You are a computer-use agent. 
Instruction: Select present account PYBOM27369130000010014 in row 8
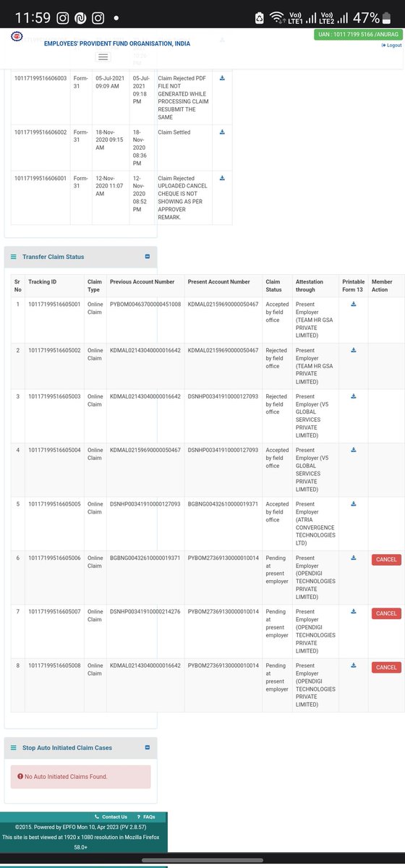click(x=223, y=665)
